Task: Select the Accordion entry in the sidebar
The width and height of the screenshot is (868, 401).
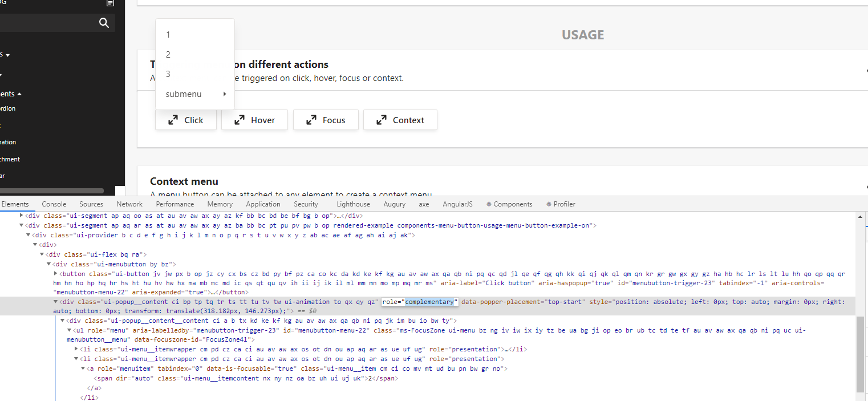Action: tap(8, 108)
